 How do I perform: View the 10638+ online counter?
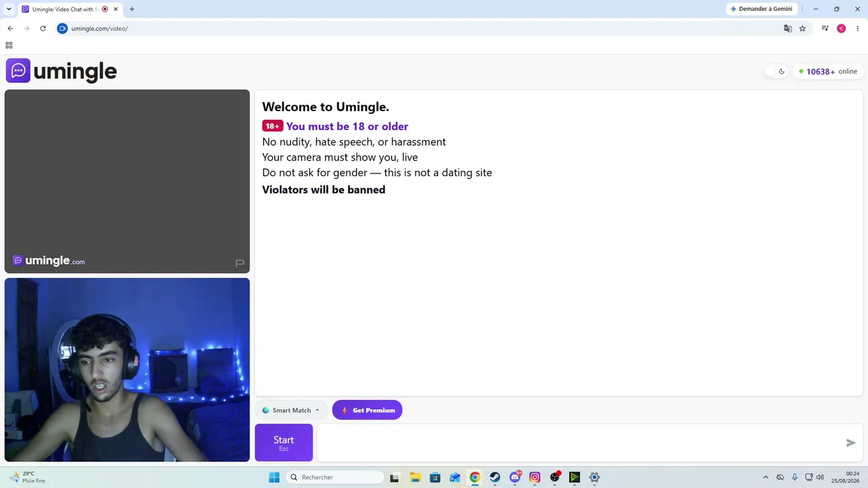827,71
